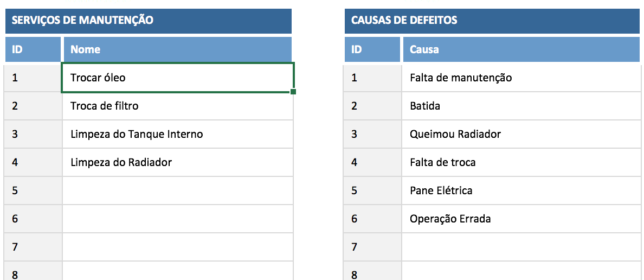Select 'Limpeza do Tanque Interno' cell
644x280 pixels.
tap(177, 134)
